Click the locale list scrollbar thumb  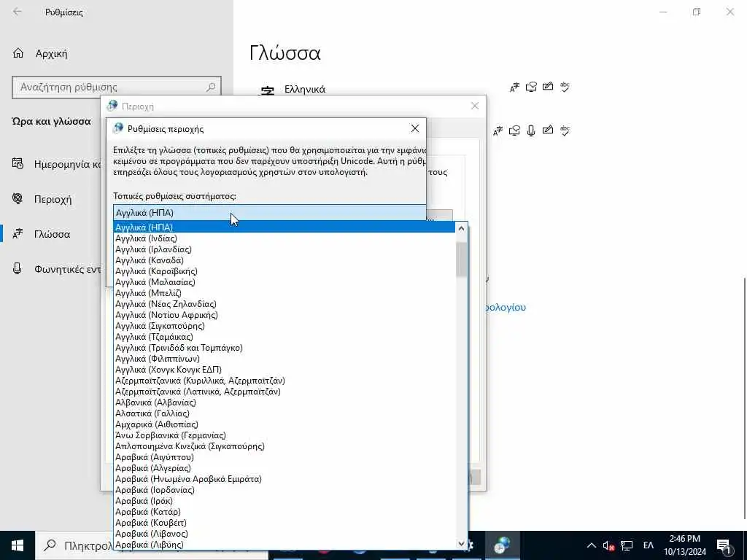pyautogui.click(x=461, y=260)
